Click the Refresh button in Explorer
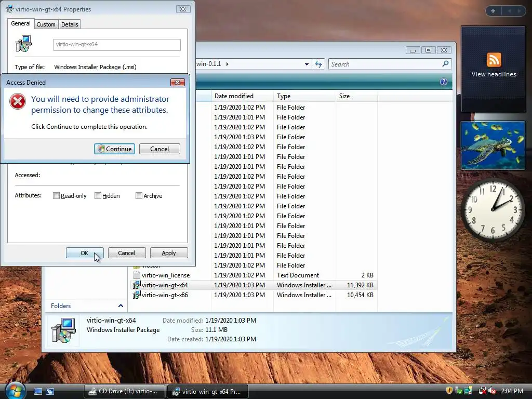532x399 pixels. click(318, 64)
